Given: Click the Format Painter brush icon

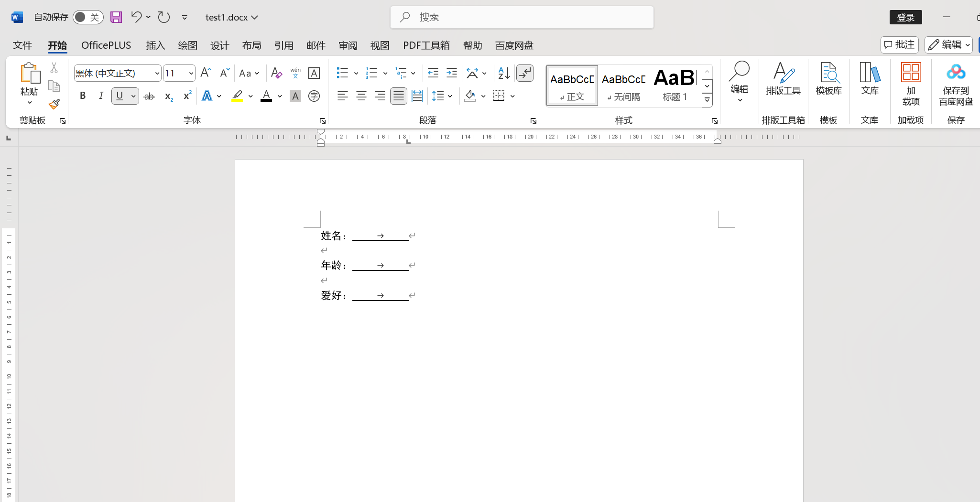Looking at the screenshot, I should coord(54,104).
